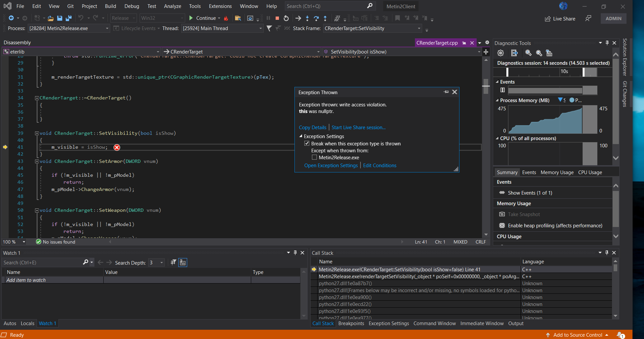The width and height of the screenshot is (644, 339).
Task: Open the Process dropdown showing Metin2Release.exe
Action: (69, 28)
